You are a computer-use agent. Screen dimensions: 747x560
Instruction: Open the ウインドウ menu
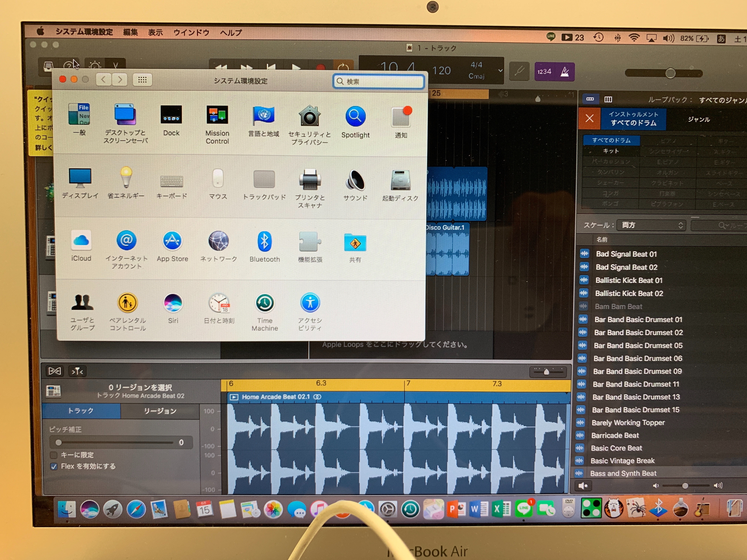pyautogui.click(x=191, y=33)
